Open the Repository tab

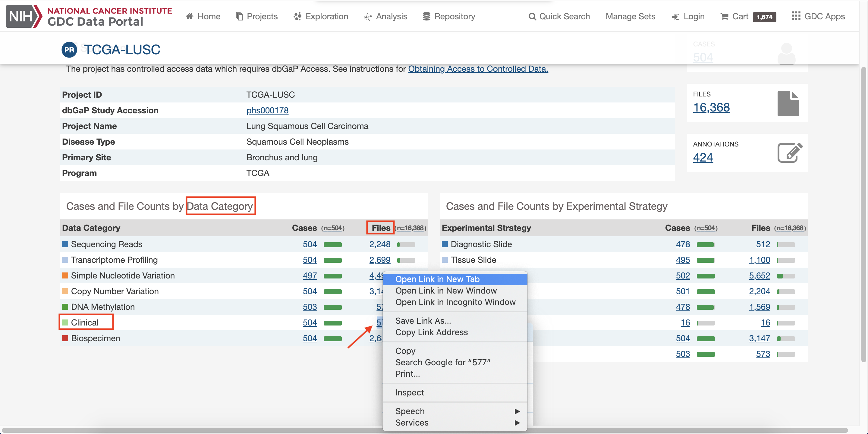[449, 17]
